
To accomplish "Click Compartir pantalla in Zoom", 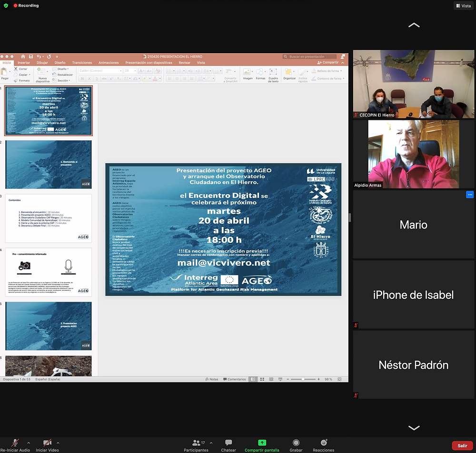I will 262,445.
